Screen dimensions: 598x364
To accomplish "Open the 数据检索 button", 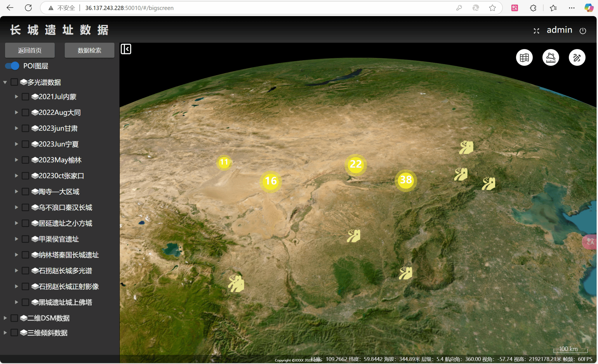I will coord(89,50).
